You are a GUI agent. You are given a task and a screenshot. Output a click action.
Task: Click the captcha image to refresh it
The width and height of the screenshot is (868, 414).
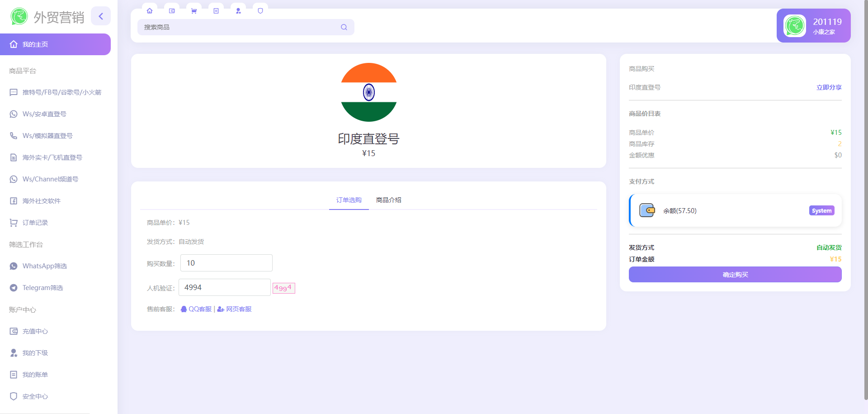[x=283, y=288]
